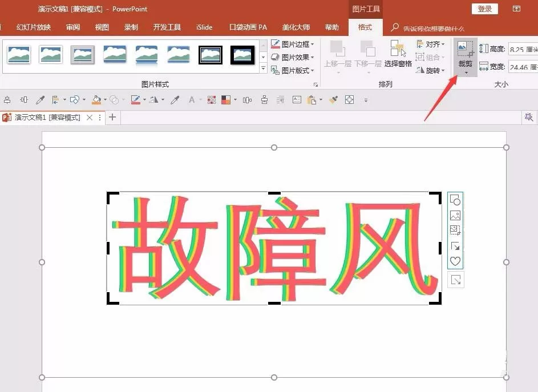Open the customize quick toolbar arrow

pos(366,100)
